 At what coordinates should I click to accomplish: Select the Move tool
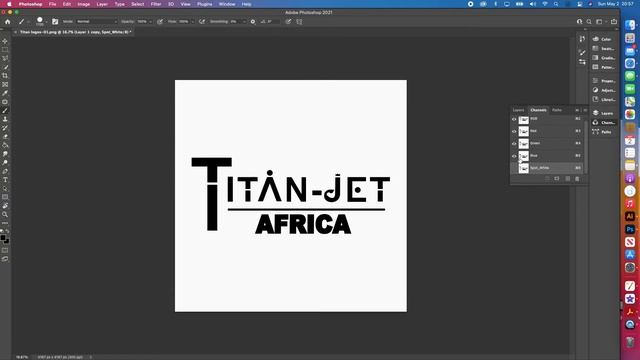(5, 41)
